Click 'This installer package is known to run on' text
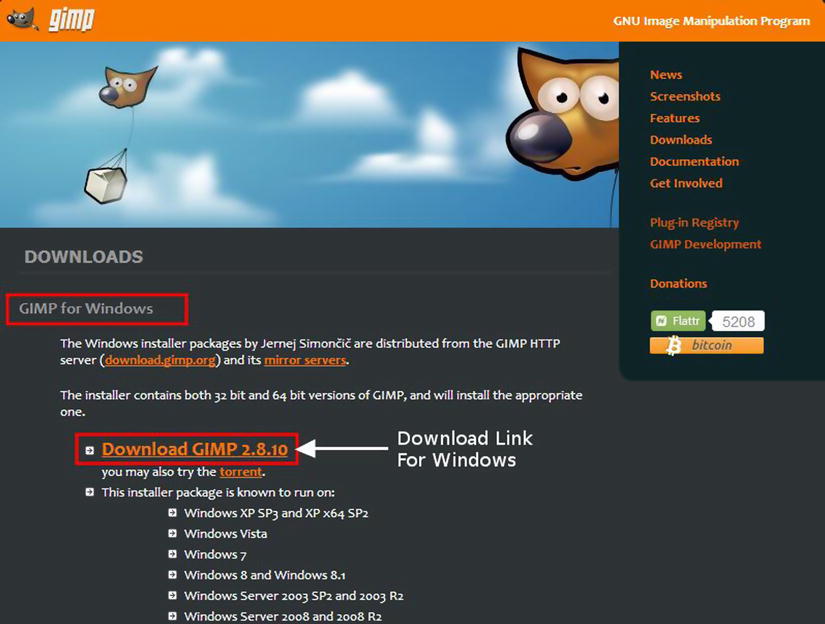825x624 pixels. pyautogui.click(x=218, y=492)
